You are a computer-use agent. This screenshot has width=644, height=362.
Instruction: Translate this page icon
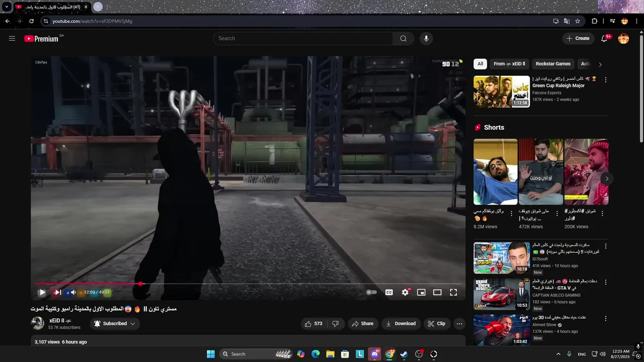click(567, 21)
